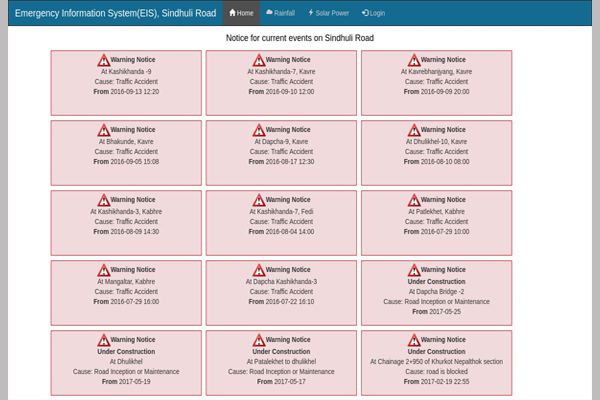Click warning icon on Dapcha Bridge -2 notice
This screenshot has height=400, width=600.
(x=414, y=270)
